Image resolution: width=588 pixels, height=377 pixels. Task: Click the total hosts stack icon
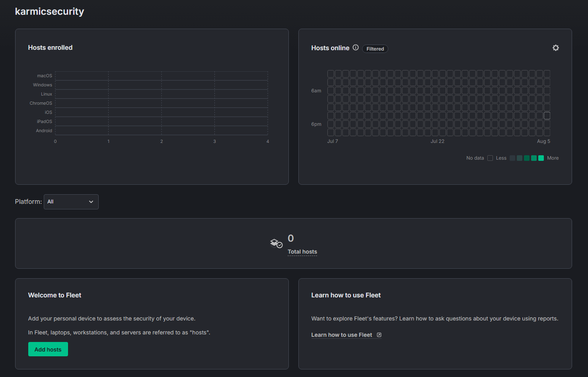tap(276, 243)
